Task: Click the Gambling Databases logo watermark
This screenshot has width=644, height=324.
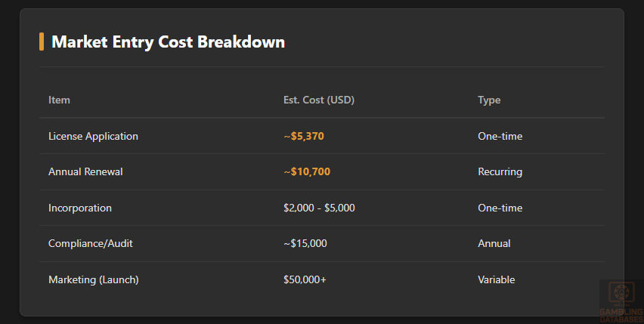Action: click(621, 301)
